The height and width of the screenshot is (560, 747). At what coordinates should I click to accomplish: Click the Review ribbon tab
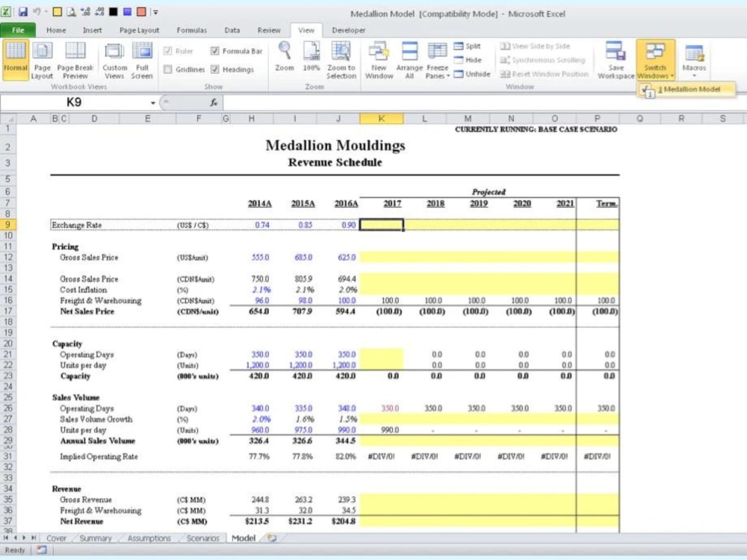pos(269,30)
